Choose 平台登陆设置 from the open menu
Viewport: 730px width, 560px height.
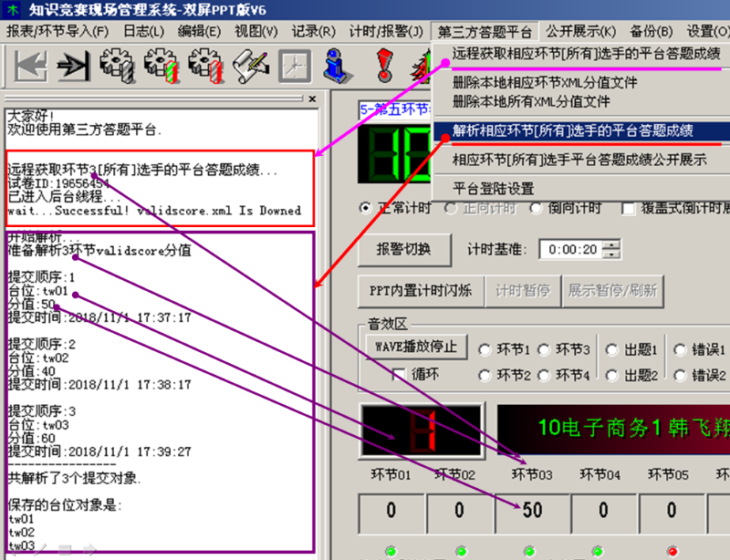coord(494,189)
